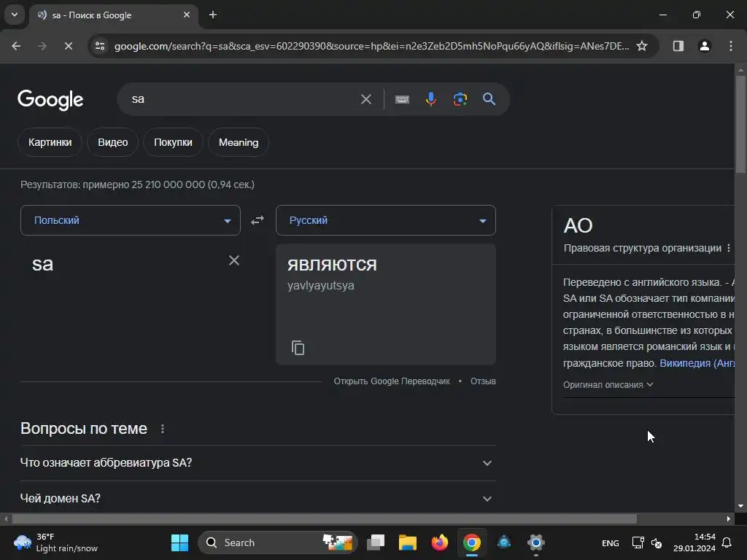The width and height of the screenshot is (747, 560).
Task: Open the Chrome profile menu
Action: (704, 46)
